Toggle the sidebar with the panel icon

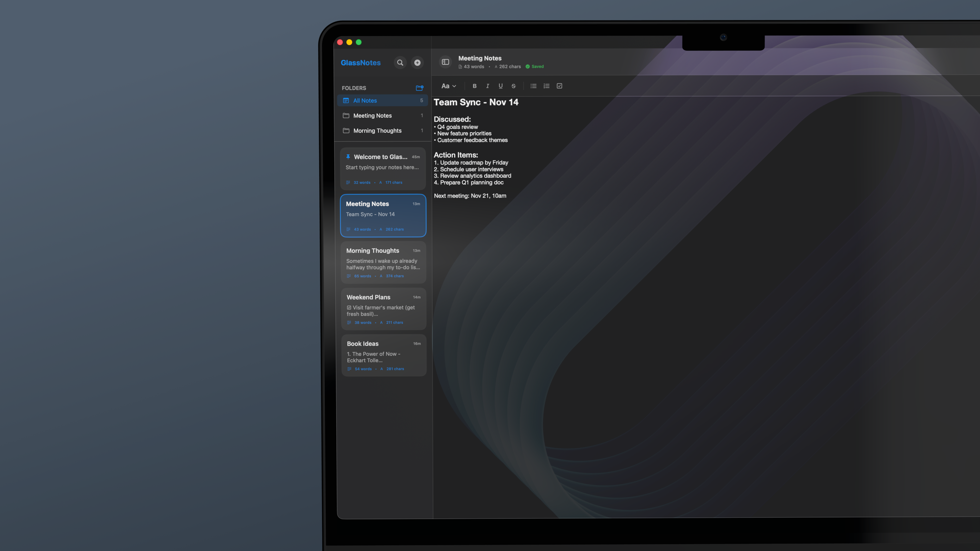(445, 62)
